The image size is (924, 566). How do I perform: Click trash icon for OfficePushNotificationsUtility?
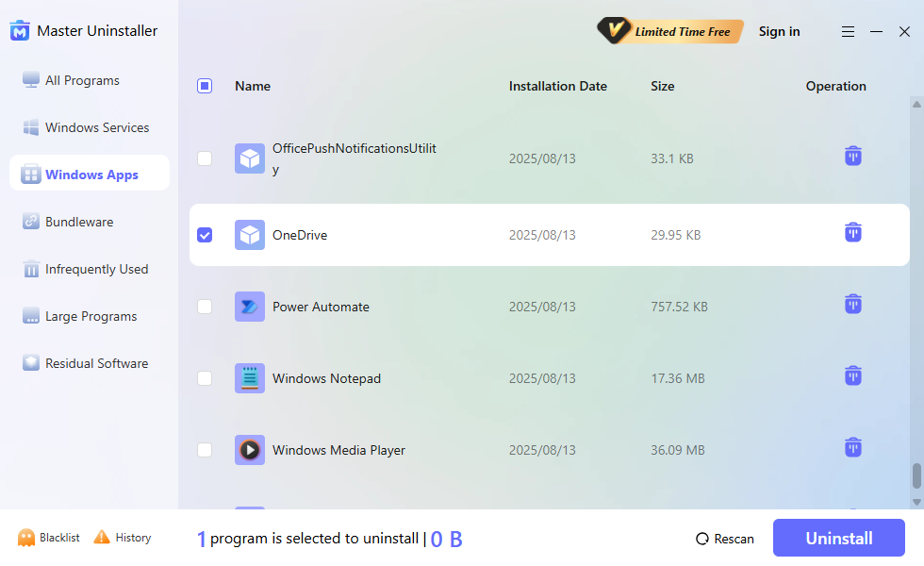coord(852,156)
